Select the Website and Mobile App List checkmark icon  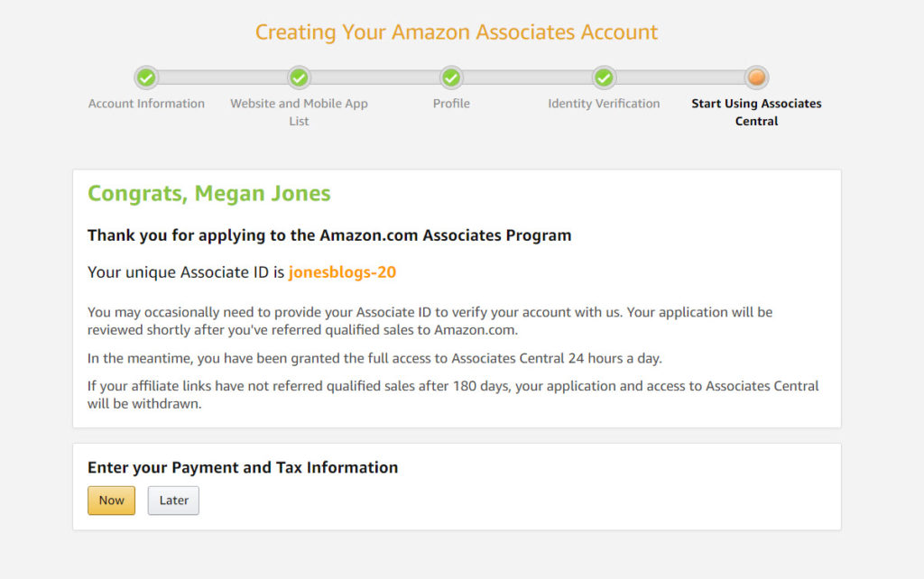point(299,78)
